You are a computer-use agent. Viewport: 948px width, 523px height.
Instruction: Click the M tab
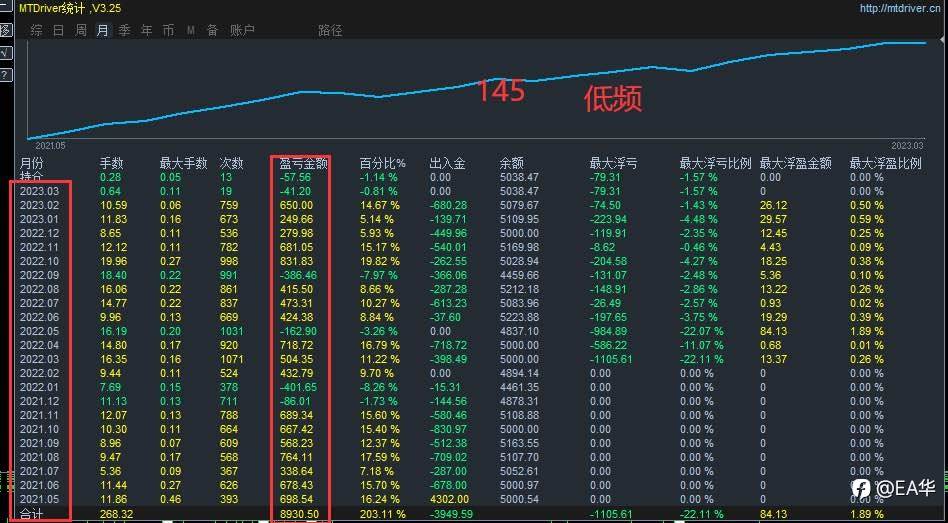tap(191, 30)
